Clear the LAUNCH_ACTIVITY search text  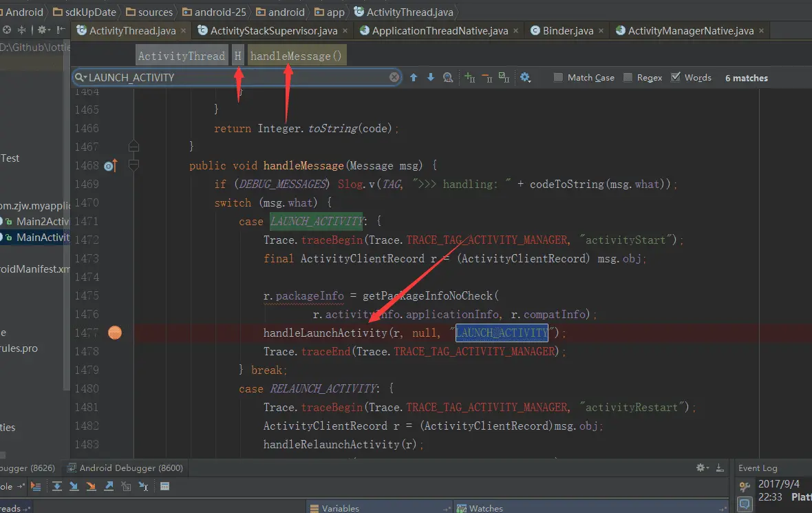coord(394,77)
